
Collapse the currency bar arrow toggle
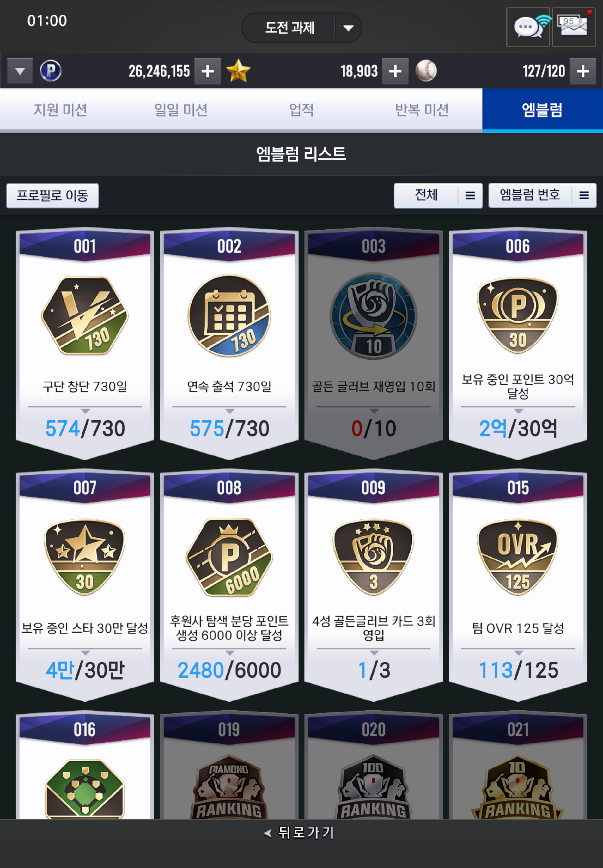pyautogui.click(x=20, y=71)
